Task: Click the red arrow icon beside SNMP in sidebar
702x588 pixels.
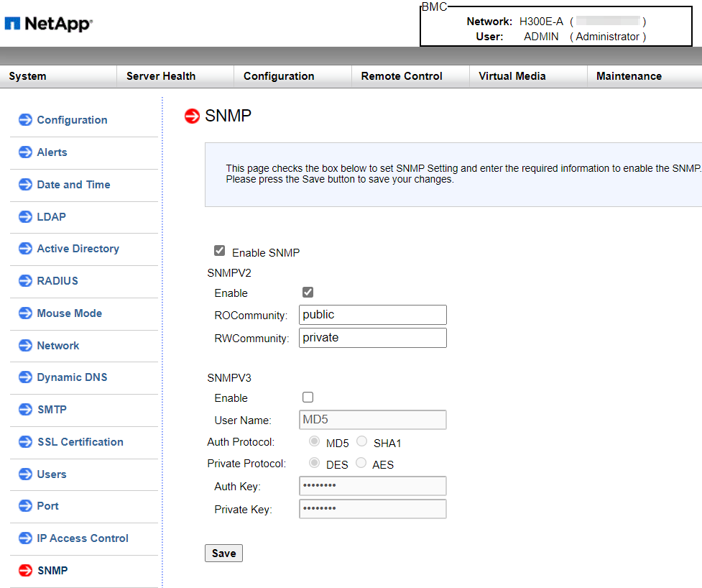Action: pyautogui.click(x=26, y=570)
